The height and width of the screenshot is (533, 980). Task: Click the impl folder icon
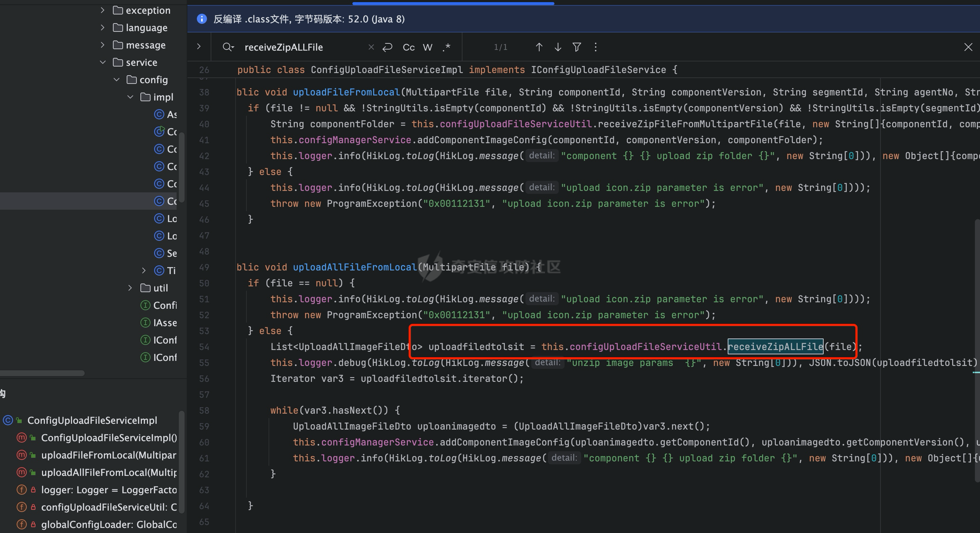[145, 97]
